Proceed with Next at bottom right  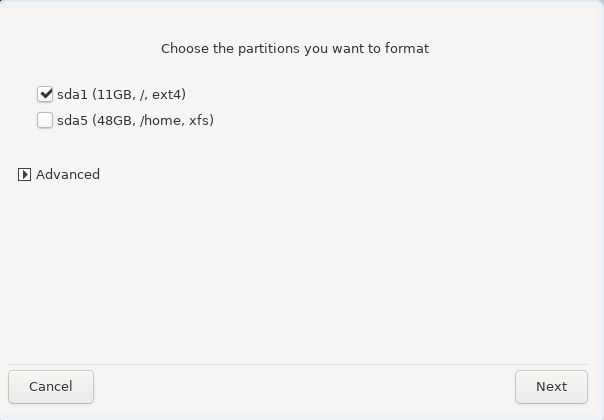pyautogui.click(x=551, y=387)
